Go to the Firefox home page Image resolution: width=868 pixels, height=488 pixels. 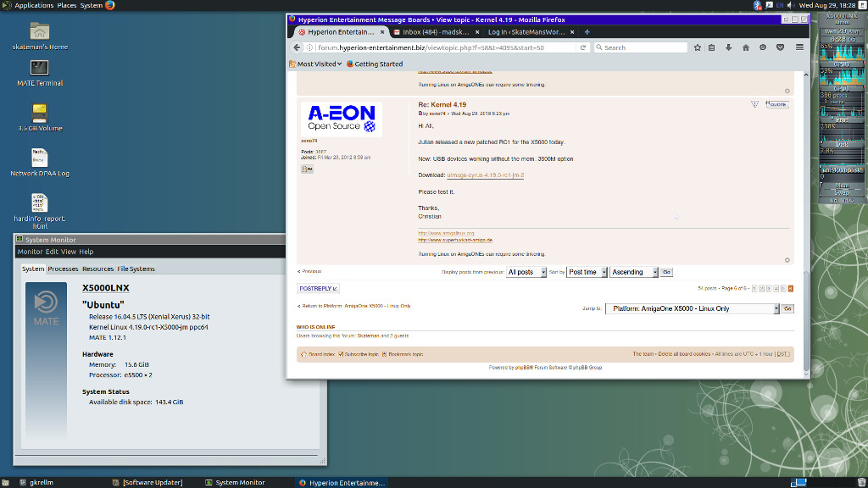746,47
